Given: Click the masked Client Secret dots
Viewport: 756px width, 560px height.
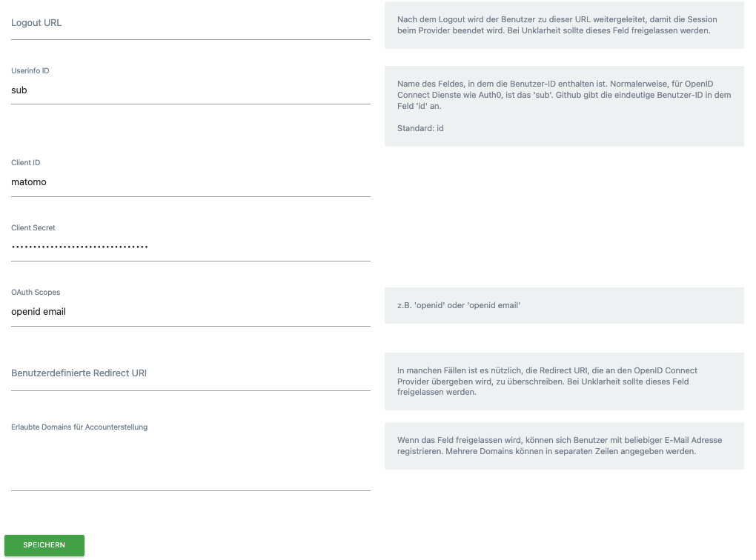Looking at the screenshot, I should click(79, 247).
